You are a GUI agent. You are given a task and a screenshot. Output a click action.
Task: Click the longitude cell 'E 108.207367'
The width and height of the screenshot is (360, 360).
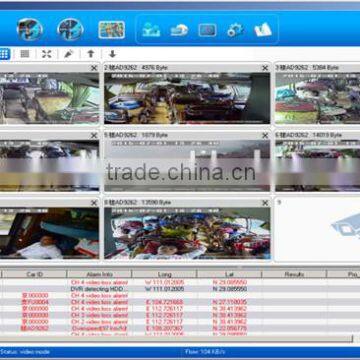164,329
